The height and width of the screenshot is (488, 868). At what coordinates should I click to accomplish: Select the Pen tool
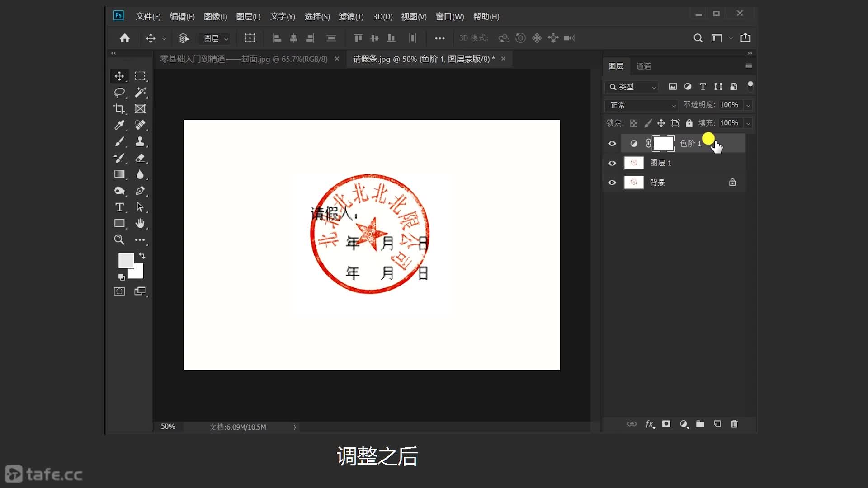point(140,191)
